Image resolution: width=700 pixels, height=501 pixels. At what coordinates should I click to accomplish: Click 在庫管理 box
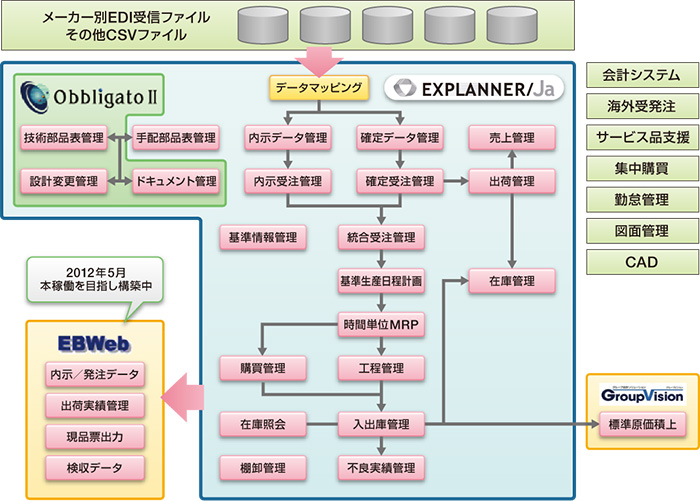click(512, 281)
